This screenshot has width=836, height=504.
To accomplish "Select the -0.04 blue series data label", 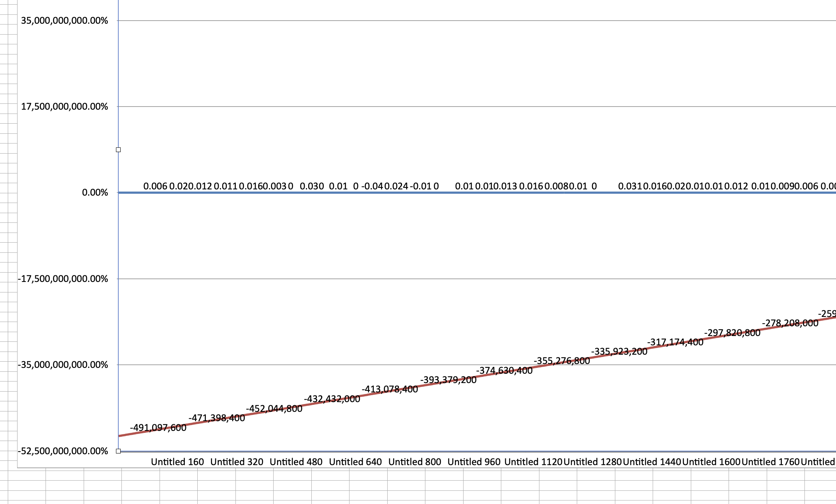I will coord(372,186).
